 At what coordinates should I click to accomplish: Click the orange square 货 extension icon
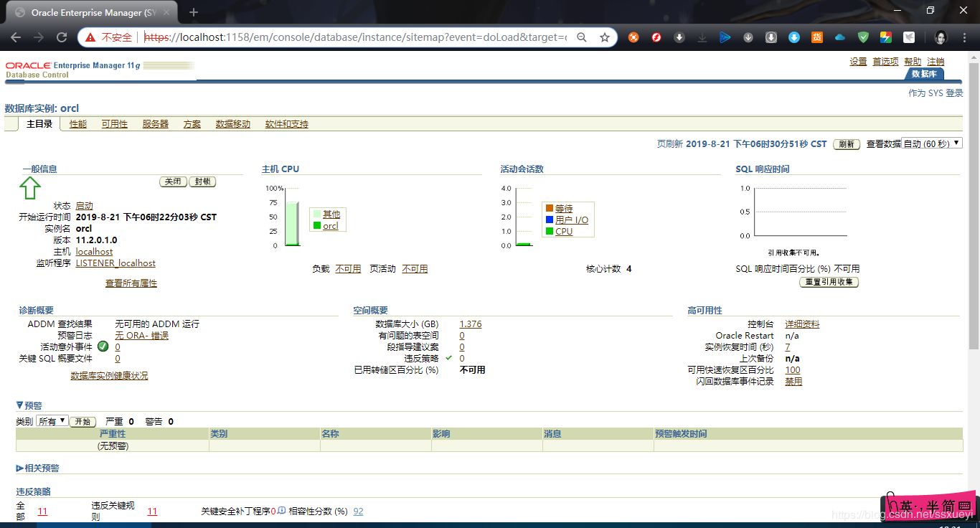[x=817, y=37]
